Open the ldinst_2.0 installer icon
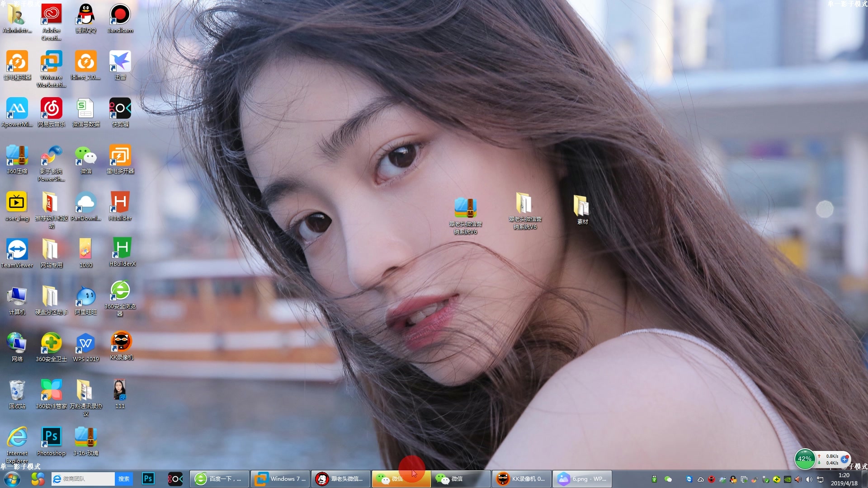 coord(85,66)
